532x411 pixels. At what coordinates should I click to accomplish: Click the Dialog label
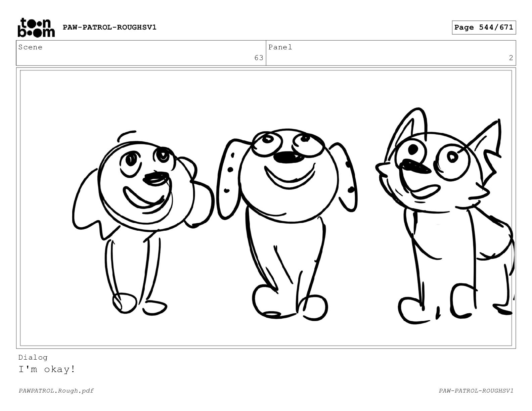coord(33,357)
